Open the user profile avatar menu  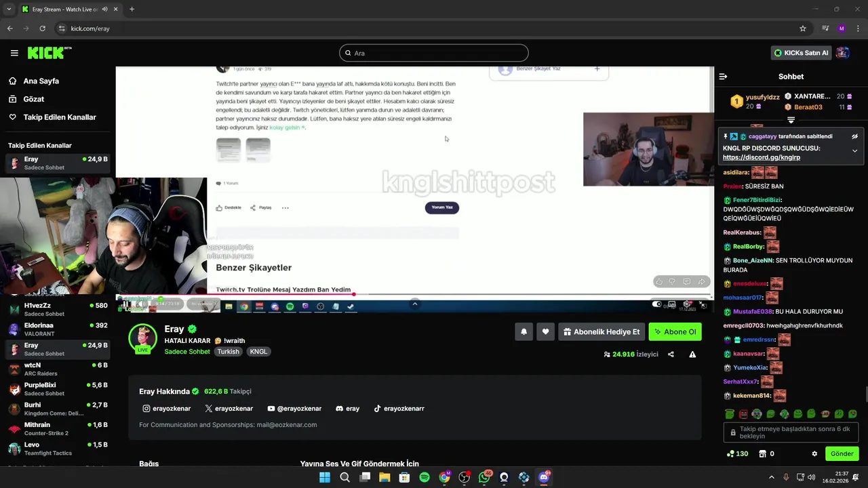[x=843, y=53]
